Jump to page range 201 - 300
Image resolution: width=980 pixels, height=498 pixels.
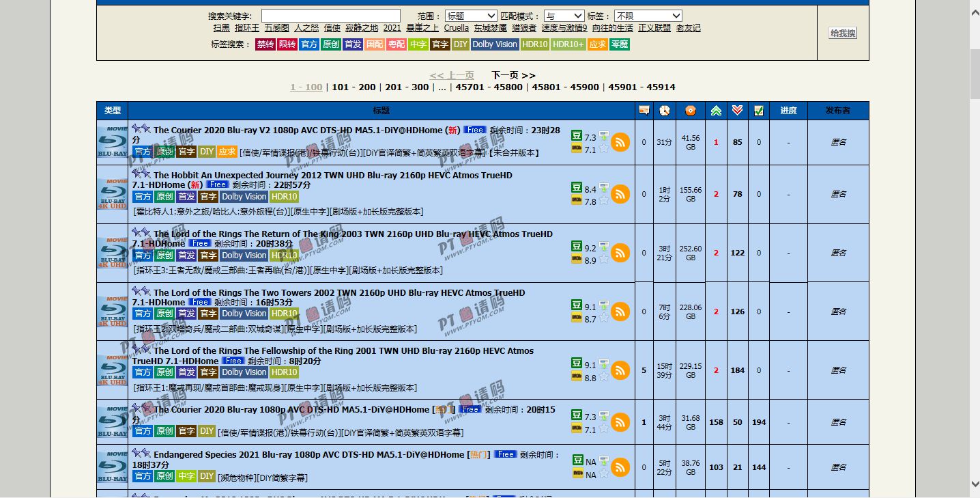click(x=407, y=87)
